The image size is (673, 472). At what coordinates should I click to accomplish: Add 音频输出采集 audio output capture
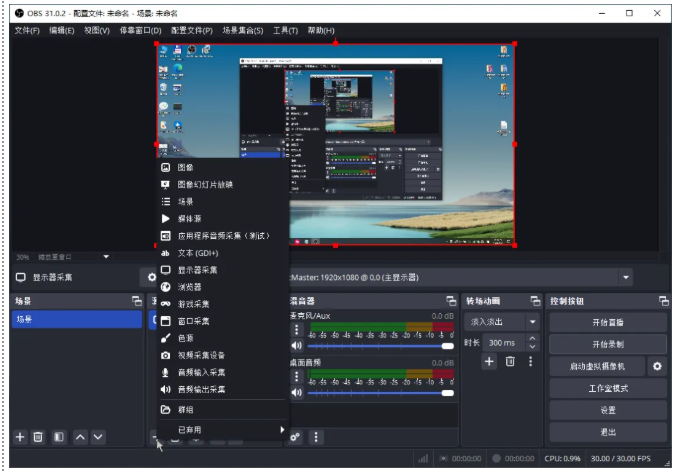point(222,389)
